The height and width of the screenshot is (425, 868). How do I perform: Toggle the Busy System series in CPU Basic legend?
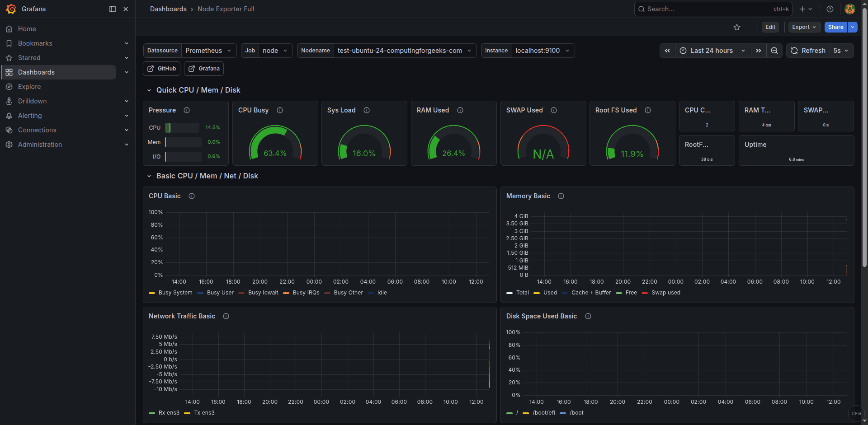click(x=175, y=293)
